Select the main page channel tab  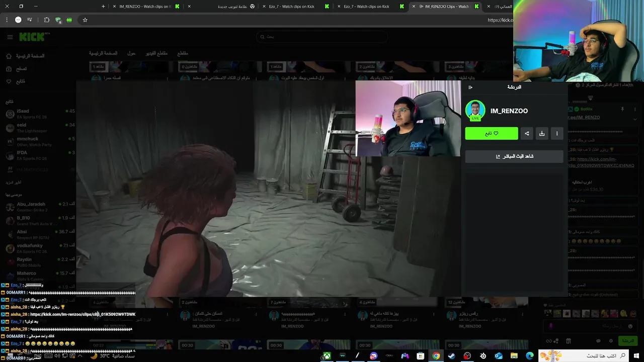coord(103,53)
